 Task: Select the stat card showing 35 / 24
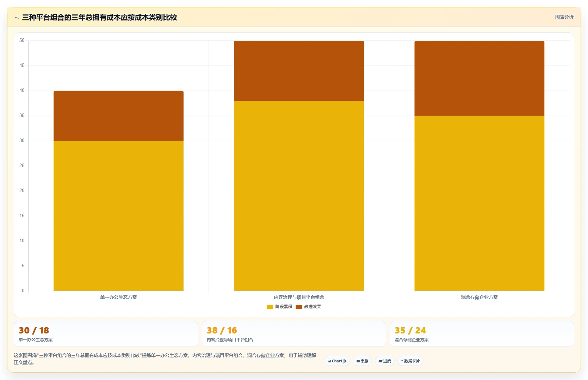click(x=482, y=334)
